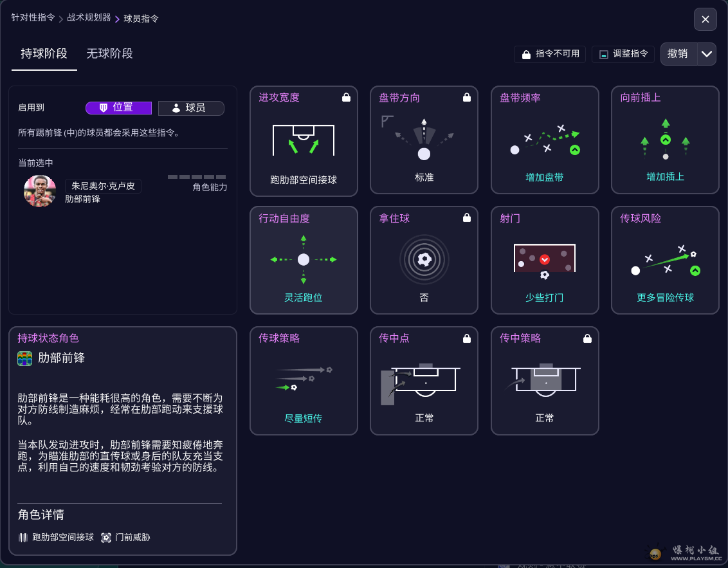The width and height of the screenshot is (728, 568).
Task: Click the locked 拿住球 hold ball card
Action: 424,260
